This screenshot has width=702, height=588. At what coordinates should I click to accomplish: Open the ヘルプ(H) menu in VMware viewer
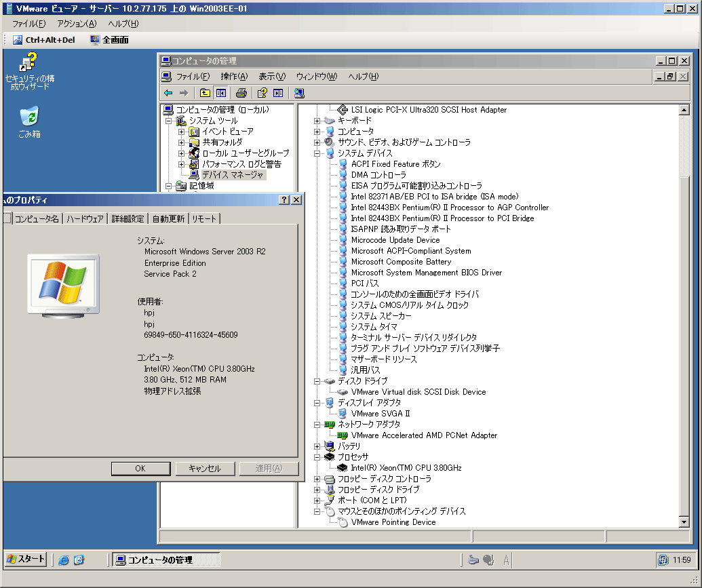point(123,24)
